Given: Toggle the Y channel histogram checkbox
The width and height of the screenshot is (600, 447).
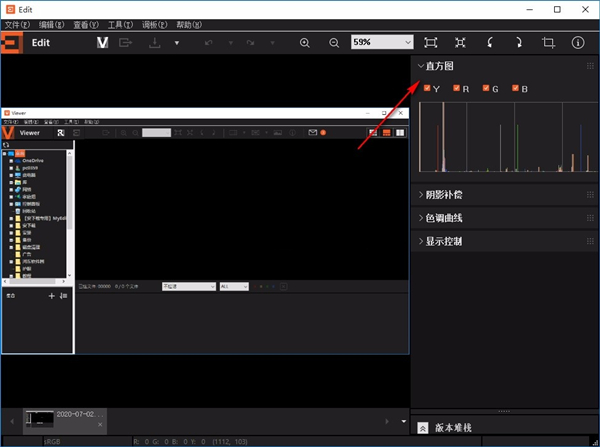Looking at the screenshot, I should point(428,89).
